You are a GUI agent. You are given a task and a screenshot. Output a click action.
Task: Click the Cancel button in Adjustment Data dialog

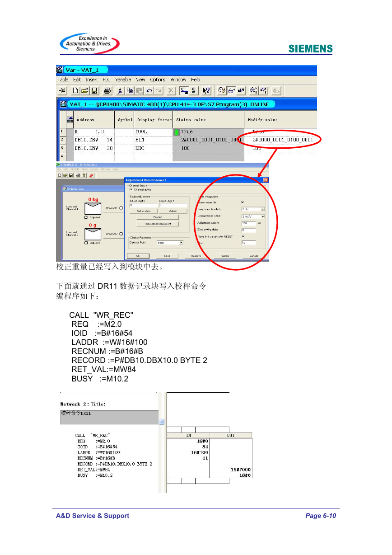[x=253, y=256]
